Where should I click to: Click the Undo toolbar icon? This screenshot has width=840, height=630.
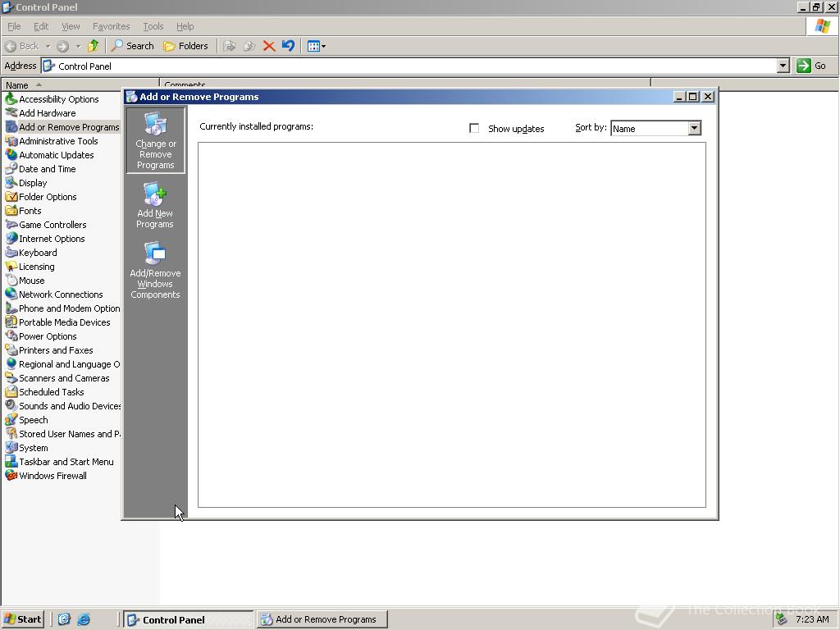(x=288, y=46)
